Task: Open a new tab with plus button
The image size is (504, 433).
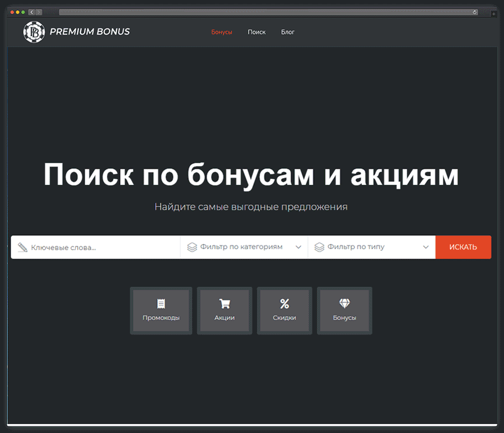Action: [x=494, y=14]
